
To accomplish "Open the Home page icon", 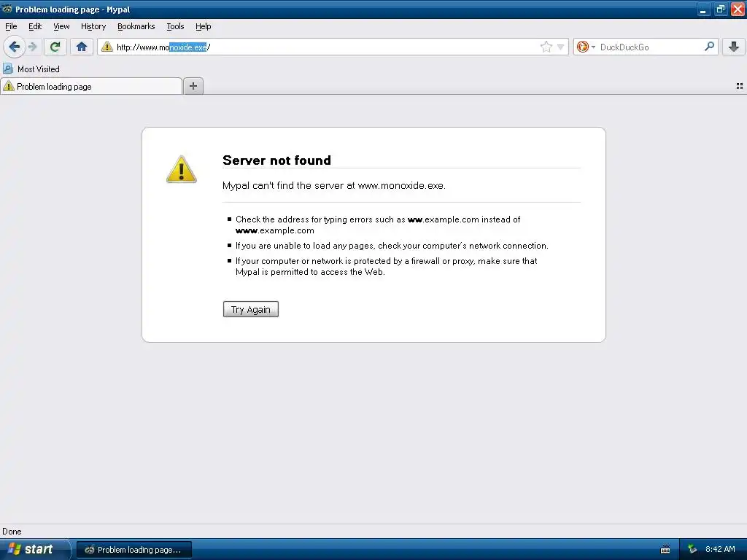I will (82, 47).
